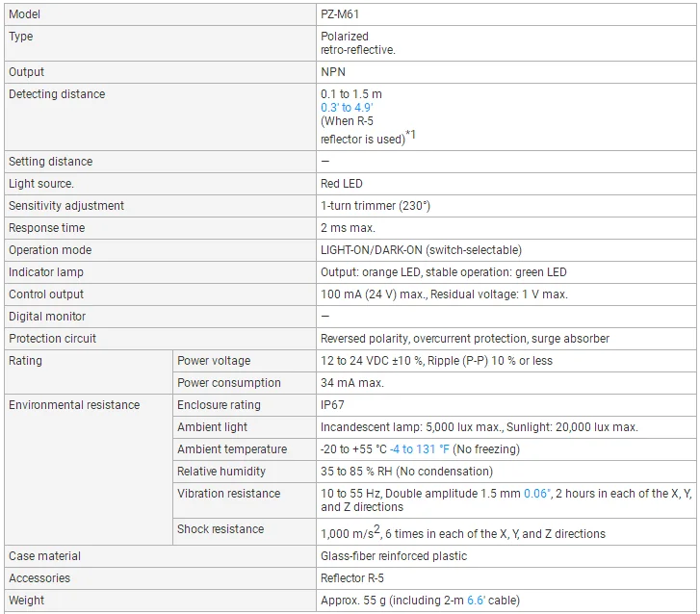Click '12 to 24 VDC ±10 %' value
This screenshot has width=700, height=614.
373,361
